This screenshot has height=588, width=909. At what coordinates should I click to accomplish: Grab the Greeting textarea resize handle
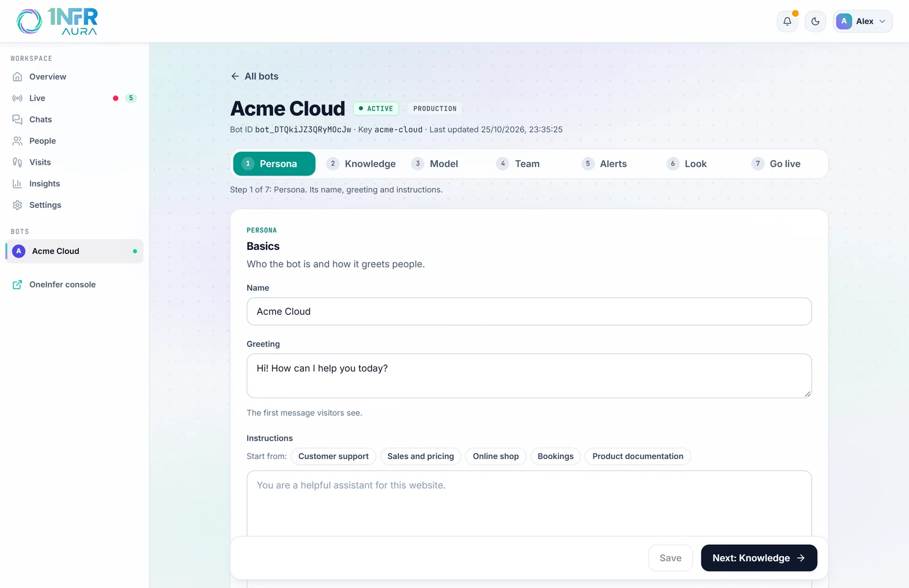tap(807, 394)
